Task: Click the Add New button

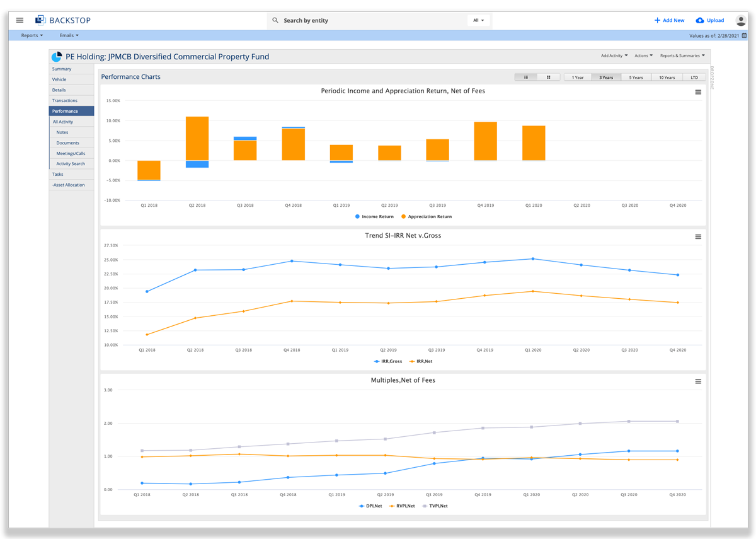Action: pos(669,20)
